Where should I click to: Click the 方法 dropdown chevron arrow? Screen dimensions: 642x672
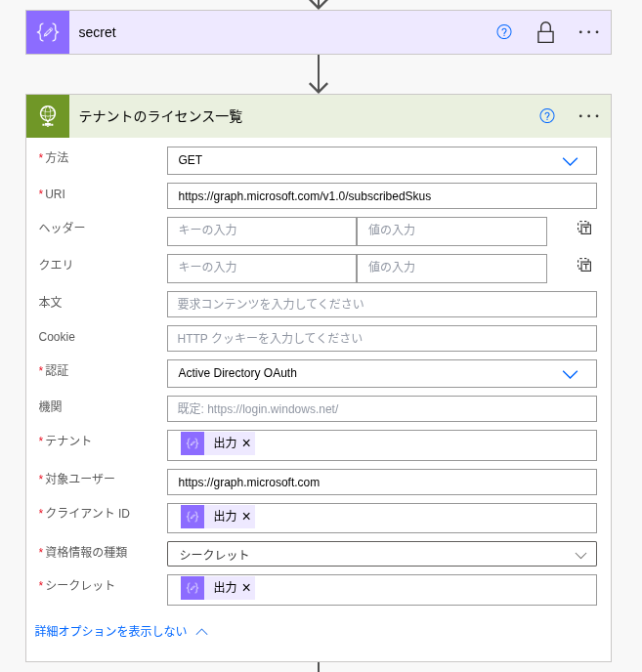(570, 161)
